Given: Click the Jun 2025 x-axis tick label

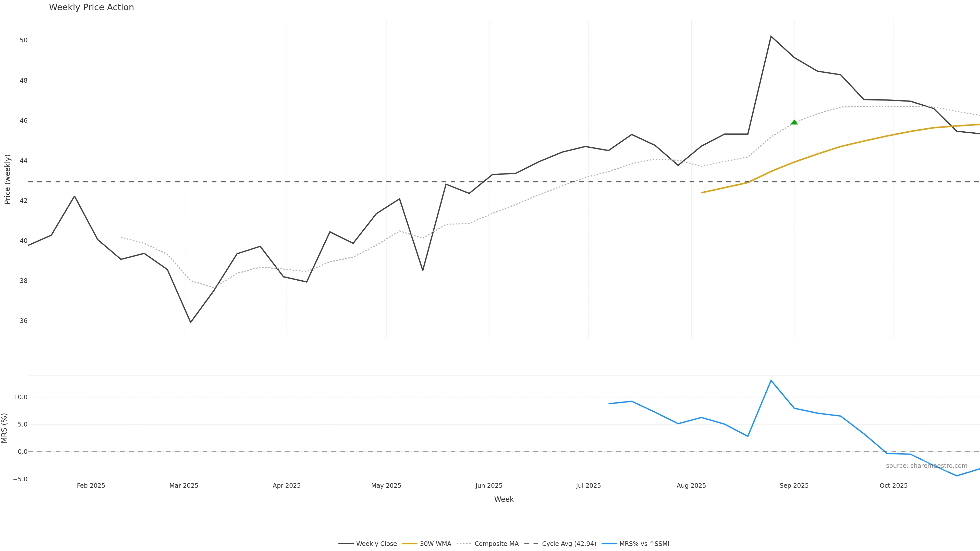Looking at the screenshot, I should tap(489, 486).
